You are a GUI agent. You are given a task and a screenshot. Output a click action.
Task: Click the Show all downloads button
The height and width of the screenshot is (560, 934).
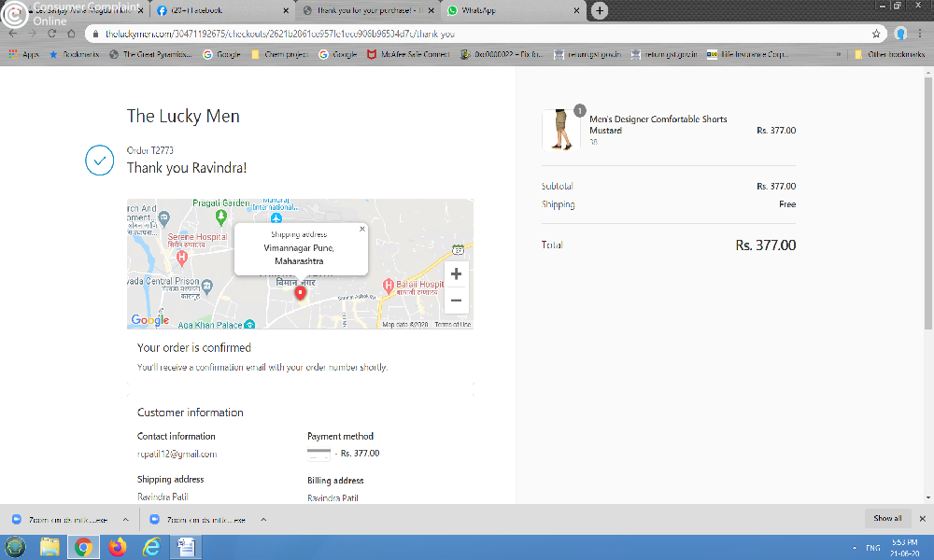pyautogui.click(x=887, y=518)
